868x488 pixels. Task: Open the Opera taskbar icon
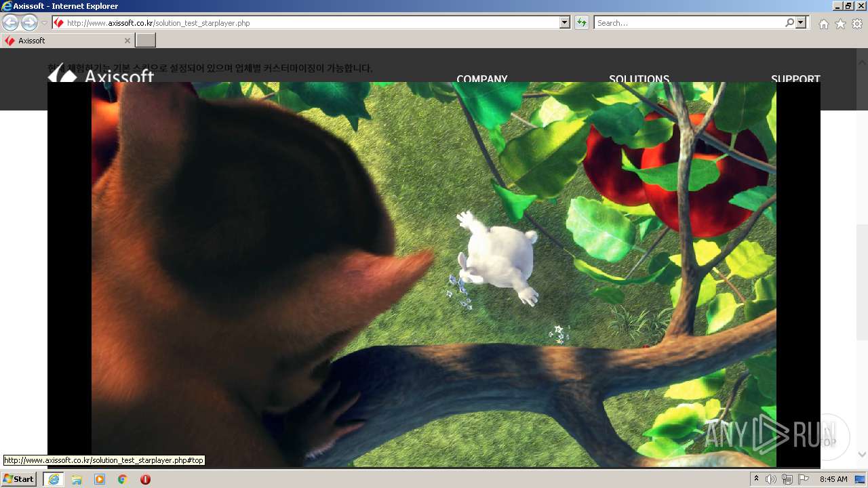click(x=145, y=479)
